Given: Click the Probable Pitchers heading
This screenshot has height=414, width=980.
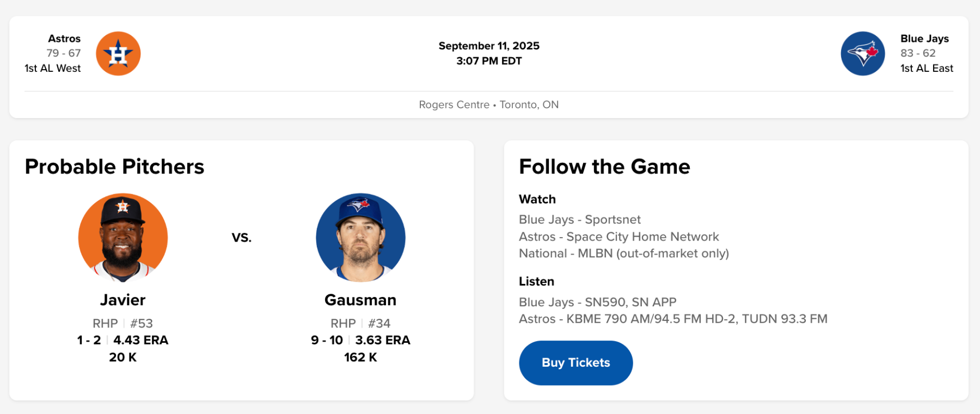Looking at the screenshot, I should 114,166.
